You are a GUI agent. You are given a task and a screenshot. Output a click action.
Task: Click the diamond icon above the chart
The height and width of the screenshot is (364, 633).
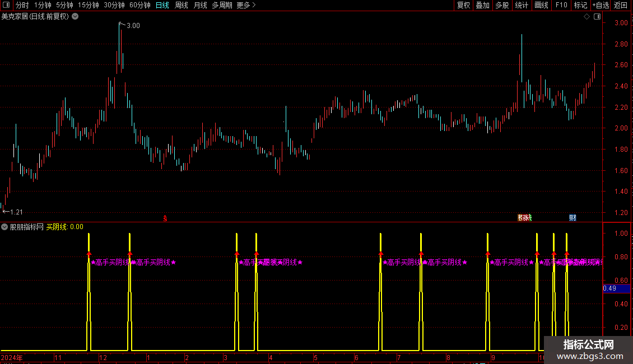point(587,17)
